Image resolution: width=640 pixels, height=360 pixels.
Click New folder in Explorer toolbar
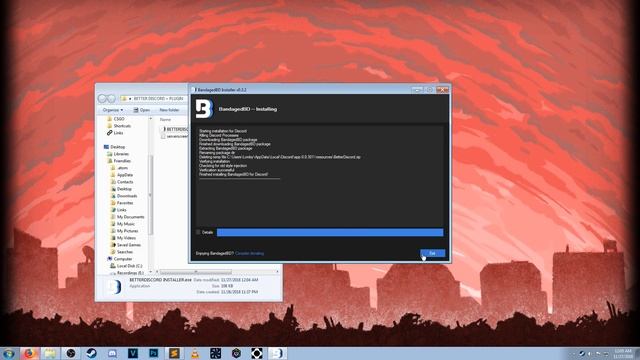pyautogui.click(x=169, y=110)
